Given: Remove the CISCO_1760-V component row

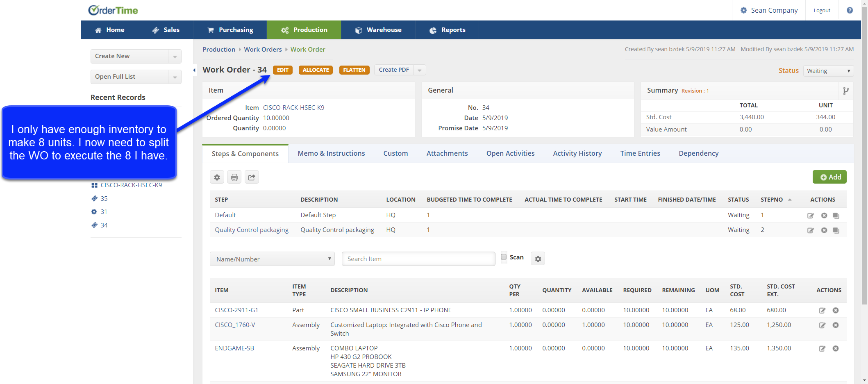Looking at the screenshot, I should (836, 325).
